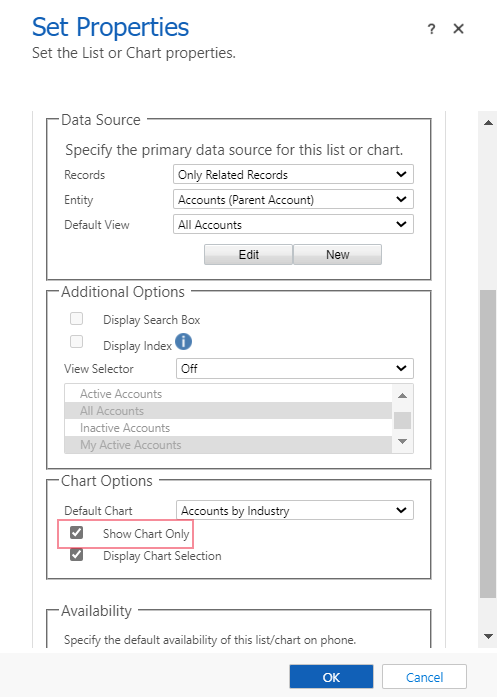
Task: Toggle the Display Index checkbox
Action: [x=76, y=341]
